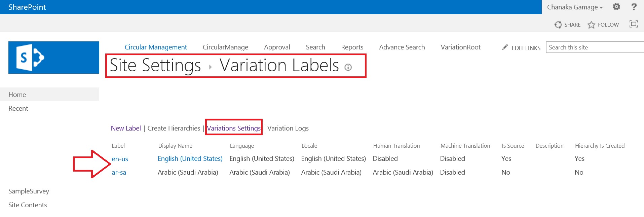Click New Label link

pos(126,128)
